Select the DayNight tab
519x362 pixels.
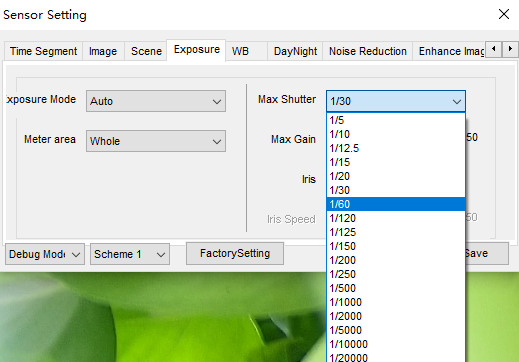[295, 51]
